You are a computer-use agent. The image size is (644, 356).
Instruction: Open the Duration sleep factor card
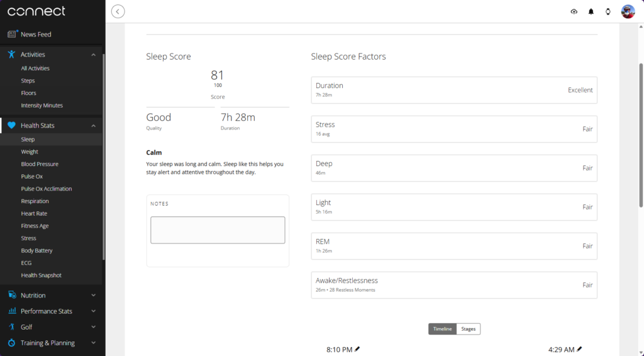pyautogui.click(x=454, y=90)
